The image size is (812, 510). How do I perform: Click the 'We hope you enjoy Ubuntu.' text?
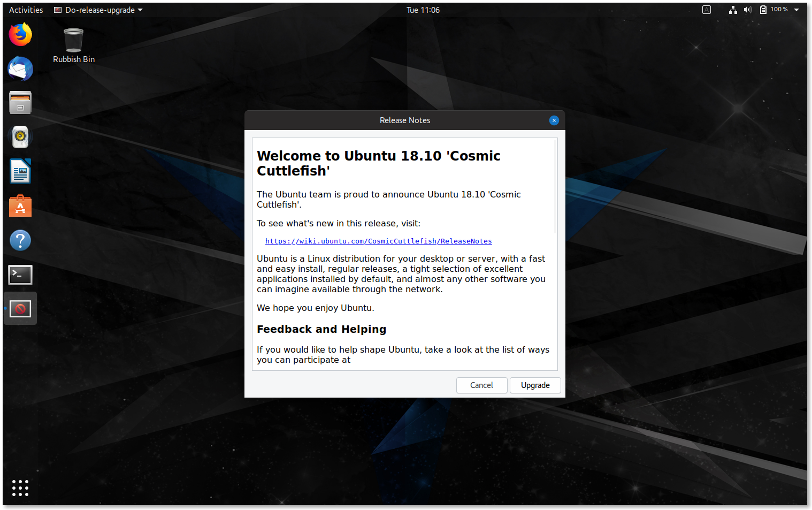316,308
